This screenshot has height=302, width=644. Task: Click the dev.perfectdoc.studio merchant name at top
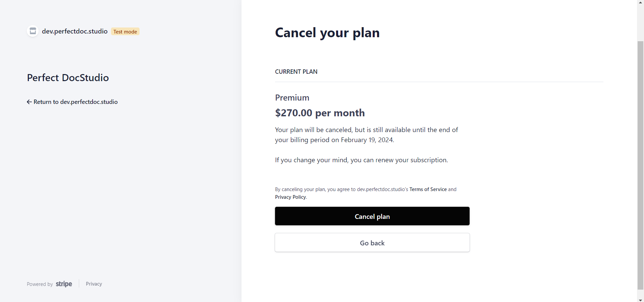[74, 31]
